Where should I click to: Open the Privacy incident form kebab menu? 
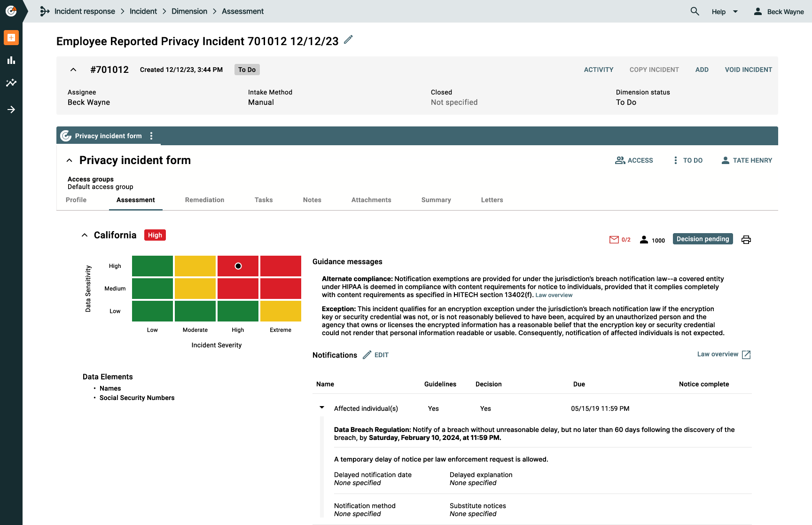click(x=151, y=135)
